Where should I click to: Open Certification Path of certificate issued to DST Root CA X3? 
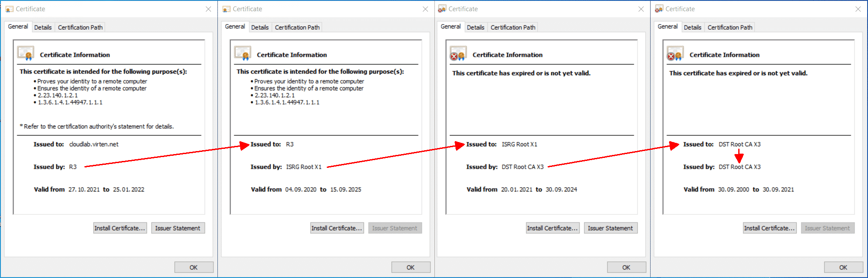click(730, 28)
